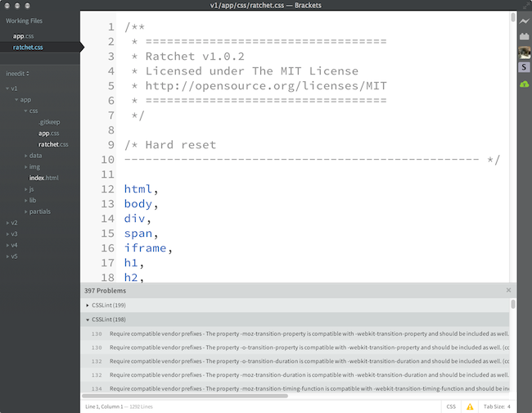Expand the data folder
Viewport: 532px width, 413px height.
click(x=26, y=156)
